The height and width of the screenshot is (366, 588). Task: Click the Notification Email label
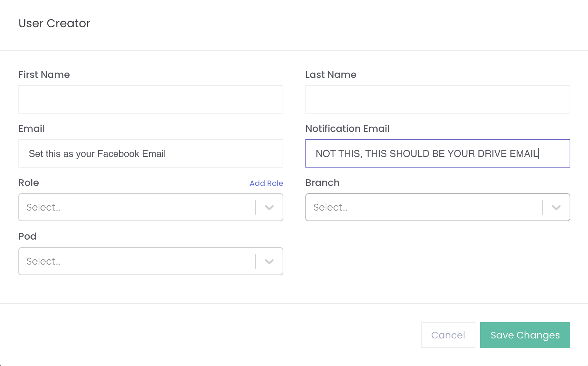coord(347,129)
